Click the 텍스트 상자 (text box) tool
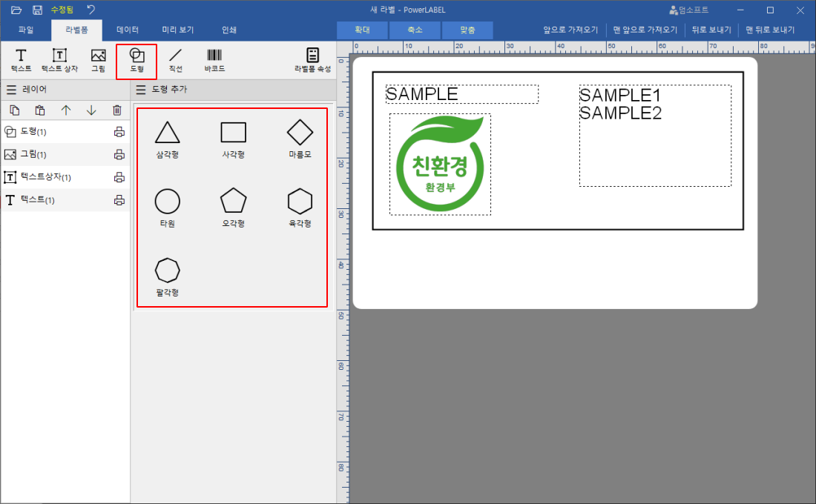This screenshot has height=504, width=816. [x=59, y=61]
